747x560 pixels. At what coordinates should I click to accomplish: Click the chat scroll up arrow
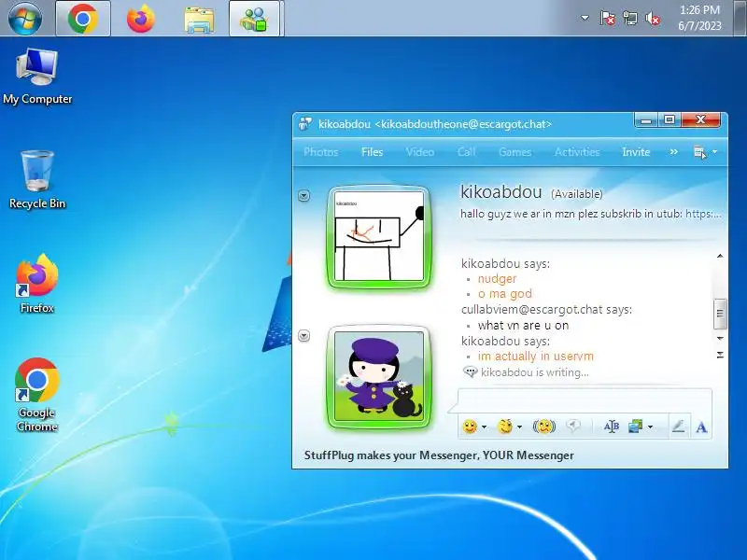coord(720,256)
